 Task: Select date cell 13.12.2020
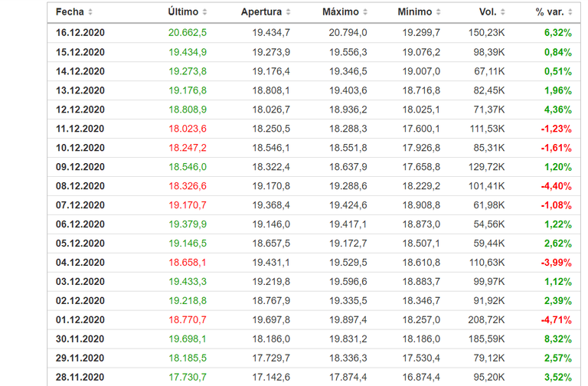point(80,90)
